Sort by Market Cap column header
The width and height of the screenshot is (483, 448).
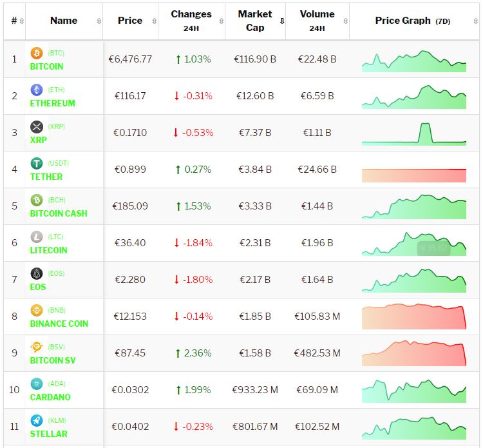click(x=255, y=21)
